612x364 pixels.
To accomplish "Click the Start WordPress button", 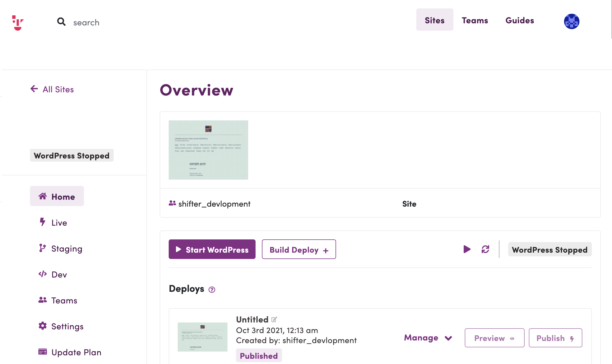I will [x=212, y=249].
